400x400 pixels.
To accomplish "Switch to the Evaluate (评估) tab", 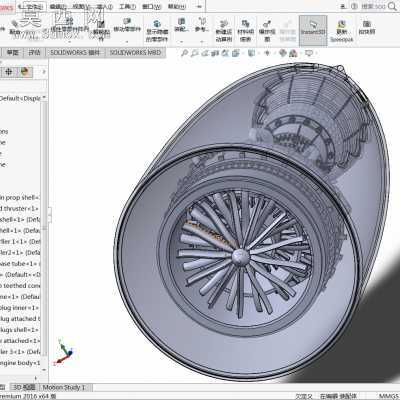I will pos(34,53).
